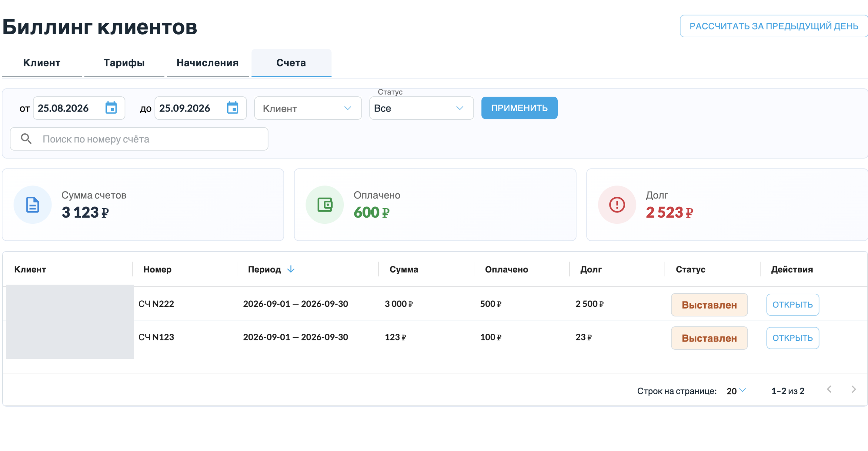868x451 pixels.
Task: Expand the Клиент filter dropdown
Action: tap(308, 108)
